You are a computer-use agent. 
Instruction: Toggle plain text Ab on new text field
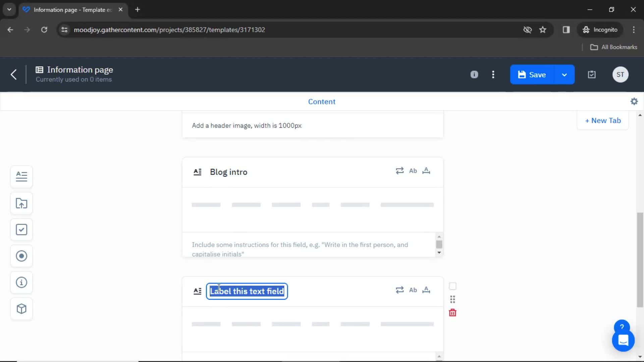click(413, 290)
